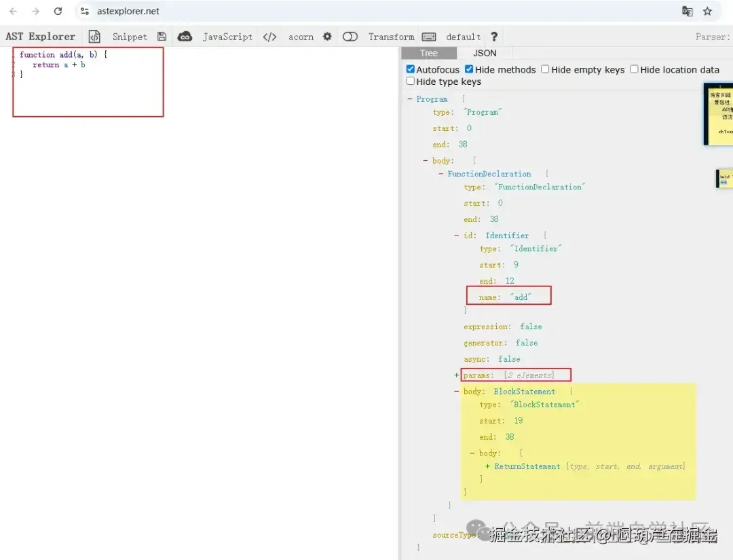Viewport: 733px width, 560px height.
Task: Click the fork cloud icon
Action: (185, 37)
